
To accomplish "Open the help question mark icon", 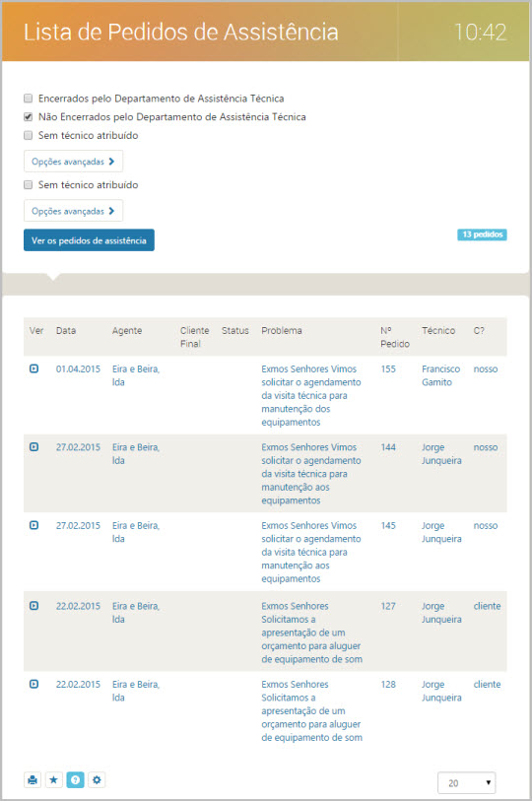I will (75, 780).
